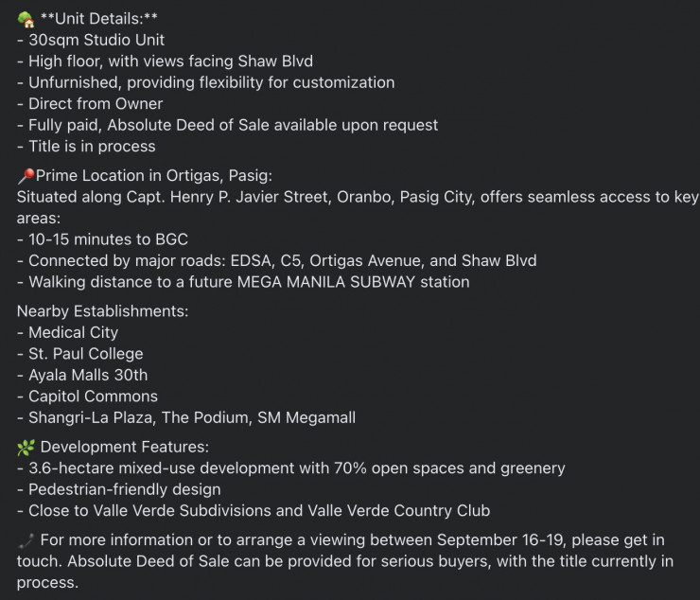Click the phone receiver emoji before For more information
The height and width of the screenshot is (600, 700).
(x=26, y=540)
